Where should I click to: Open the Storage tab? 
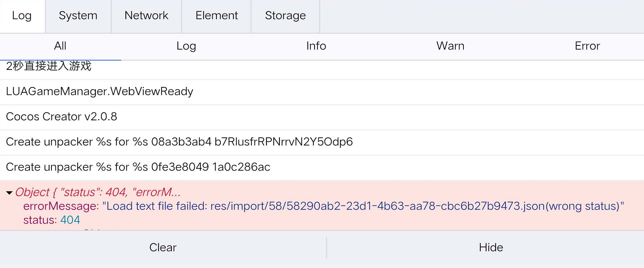(285, 16)
